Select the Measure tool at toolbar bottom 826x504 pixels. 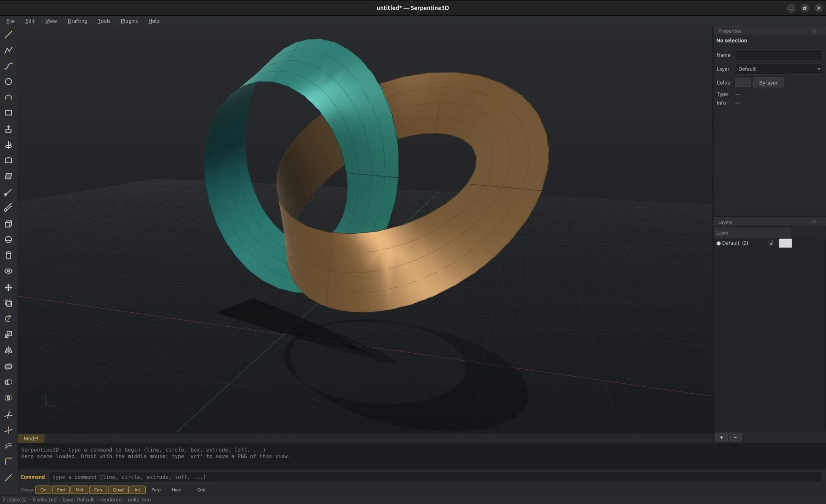8,477
